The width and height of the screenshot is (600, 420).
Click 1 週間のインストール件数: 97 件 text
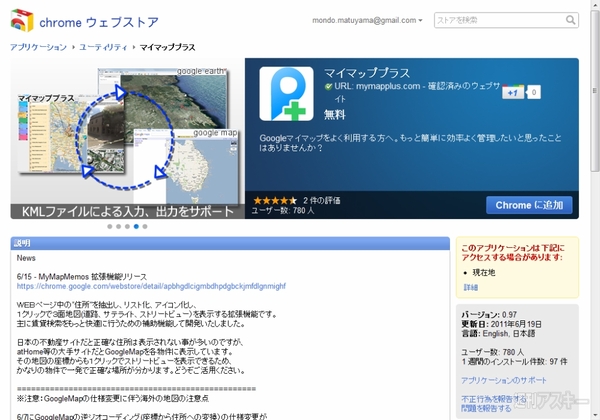[x=514, y=361]
